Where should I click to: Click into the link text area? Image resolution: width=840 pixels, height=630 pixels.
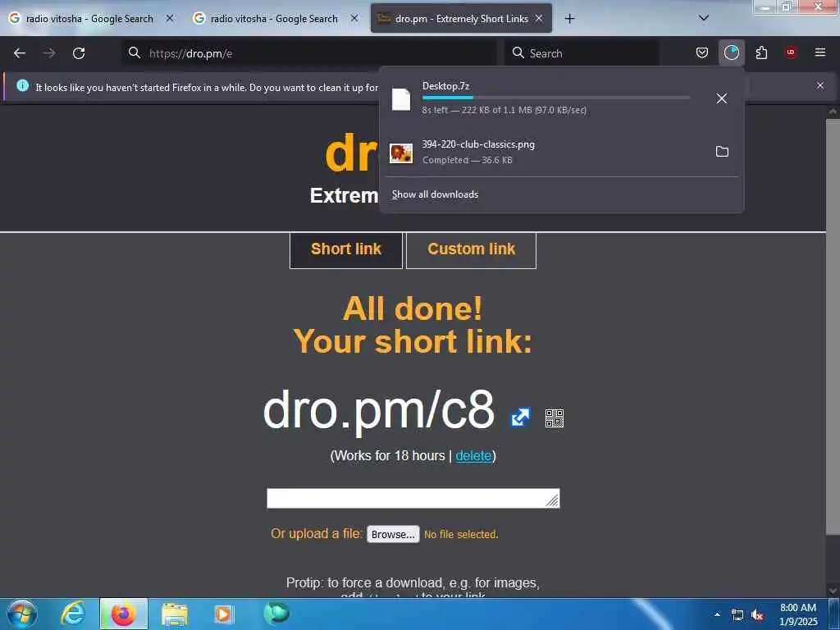point(413,498)
